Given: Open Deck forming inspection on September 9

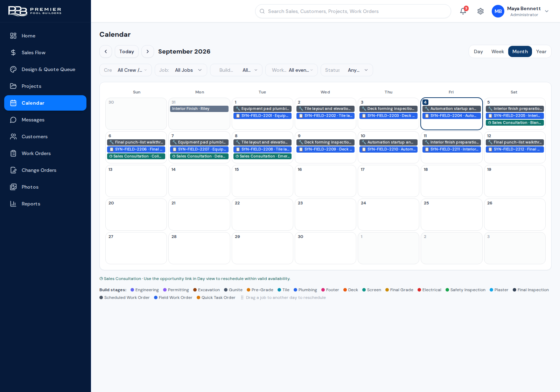Looking at the screenshot, I should click(325, 142).
